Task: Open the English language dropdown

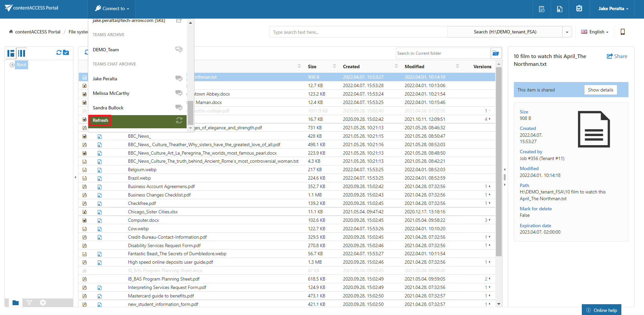Action: (x=595, y=32)
